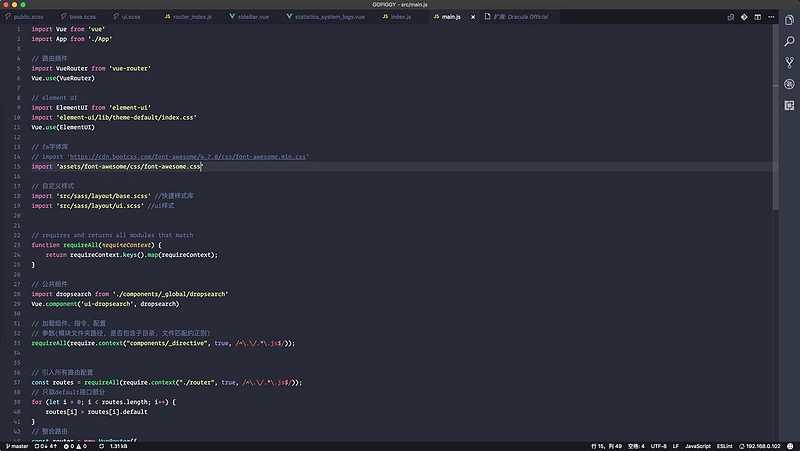
Task: Click the ESLint status bar item
Action: click(x=724, y=446)
